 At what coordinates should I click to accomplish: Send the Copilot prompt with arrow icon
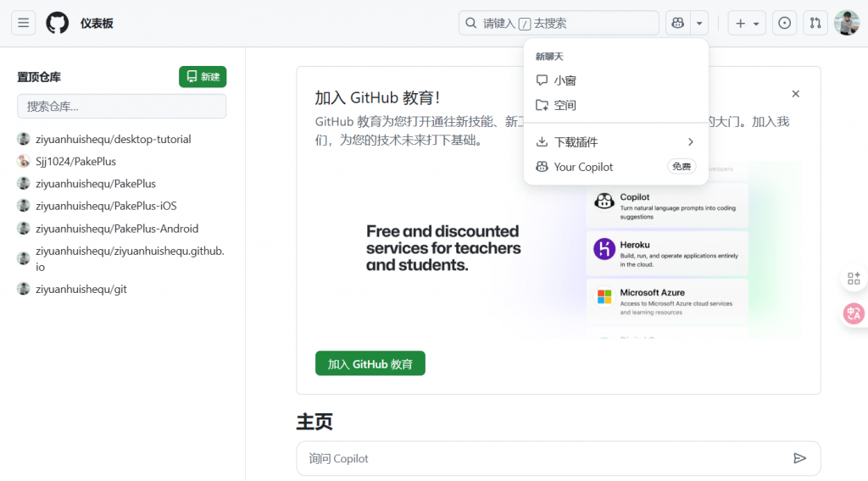799,458
